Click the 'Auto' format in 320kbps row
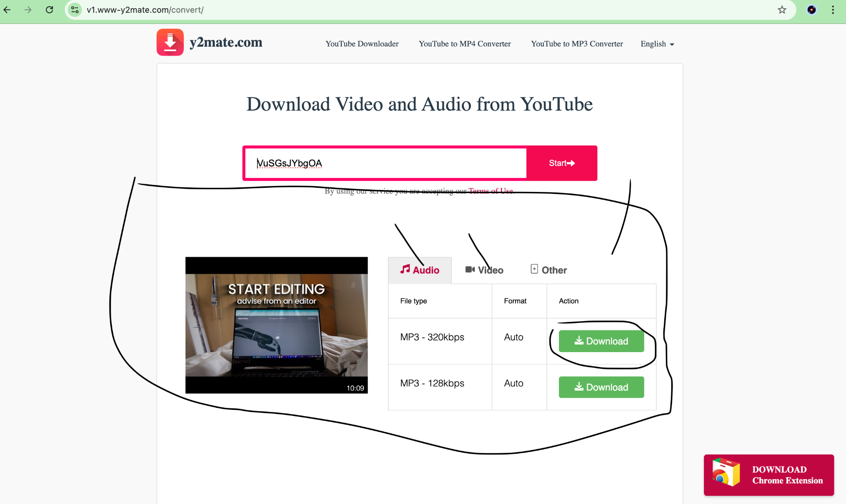 point(513,337)
